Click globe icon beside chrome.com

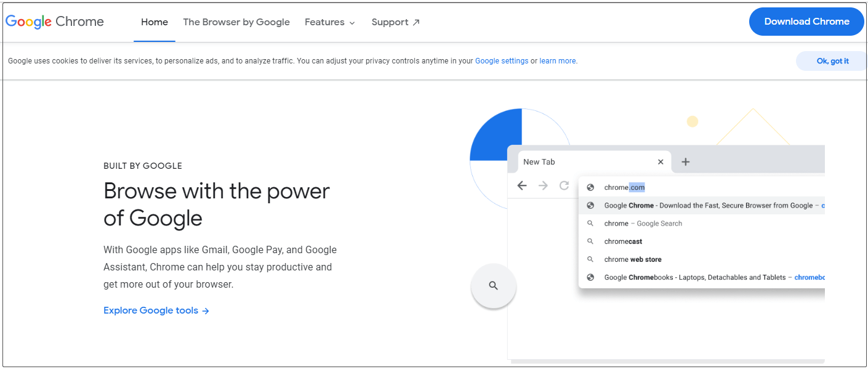pyautogui.click(x=590, y=187)
